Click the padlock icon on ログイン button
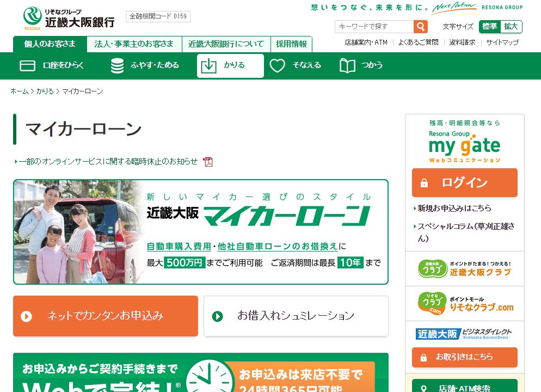The width and height of the screenshot is (541, 392). 424,183
